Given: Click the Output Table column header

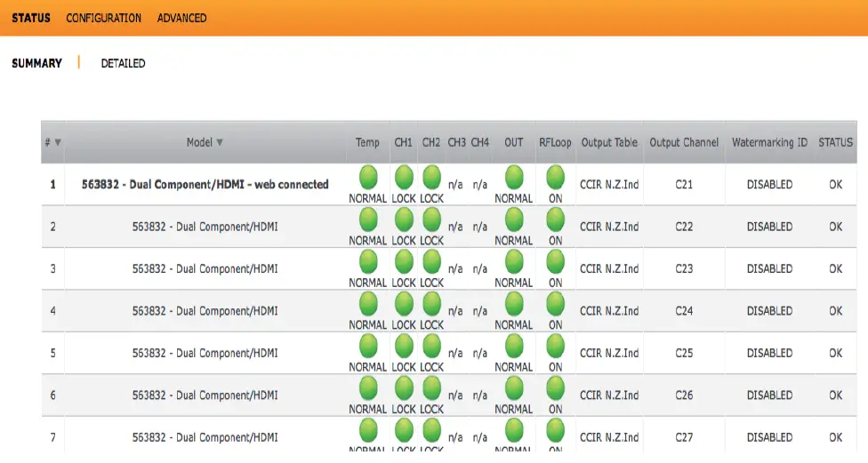Looking at the screenshot, I should [x=609, y=142].
